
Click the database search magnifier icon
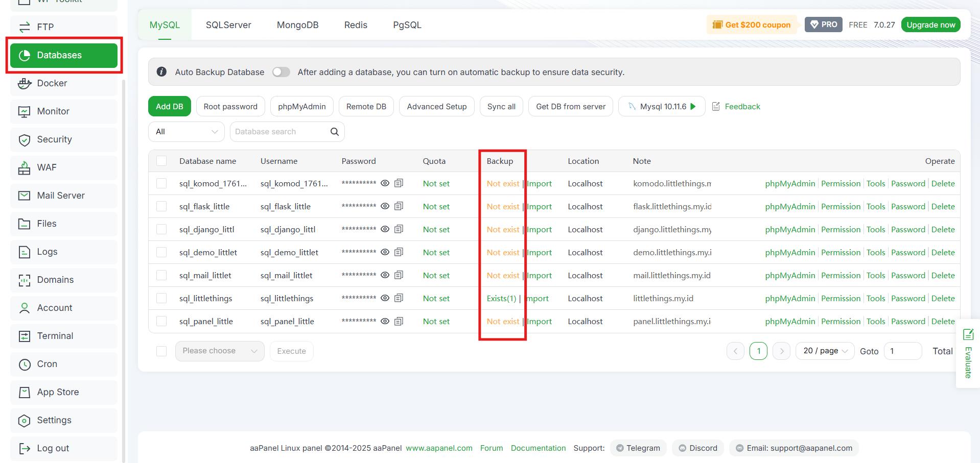335,132
